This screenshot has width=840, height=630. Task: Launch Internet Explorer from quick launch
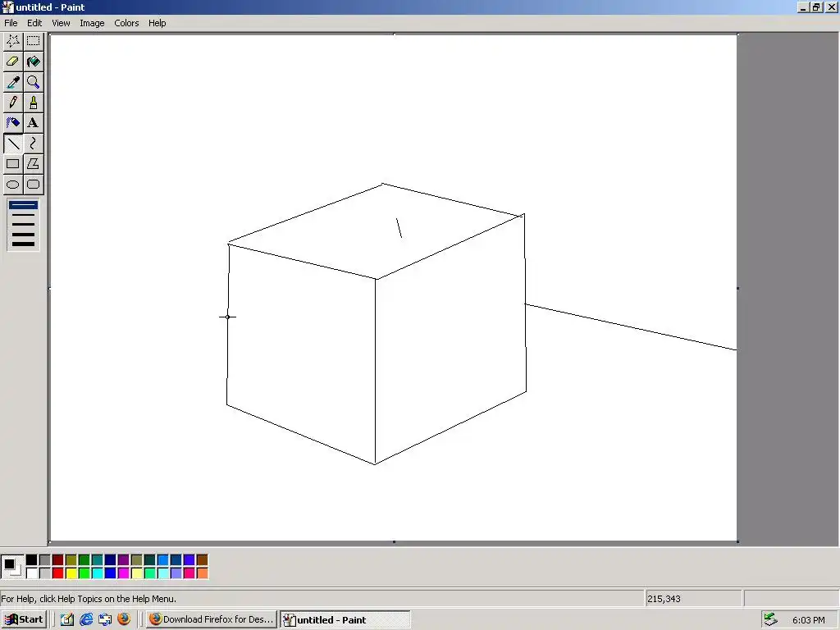tap(85, 619)
